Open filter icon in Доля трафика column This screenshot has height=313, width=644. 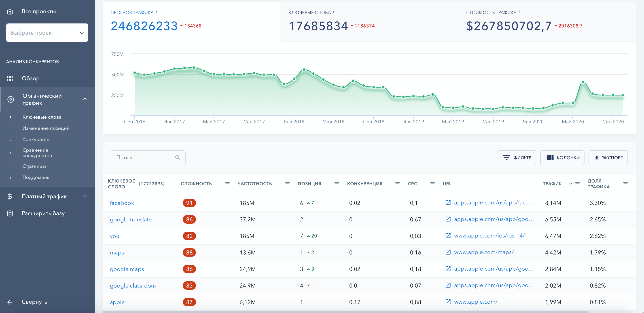625,184
